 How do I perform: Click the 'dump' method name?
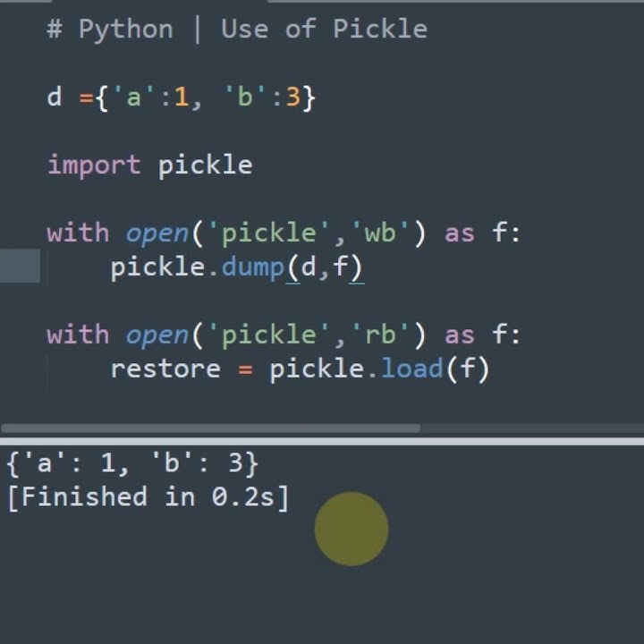click(252, 267)
